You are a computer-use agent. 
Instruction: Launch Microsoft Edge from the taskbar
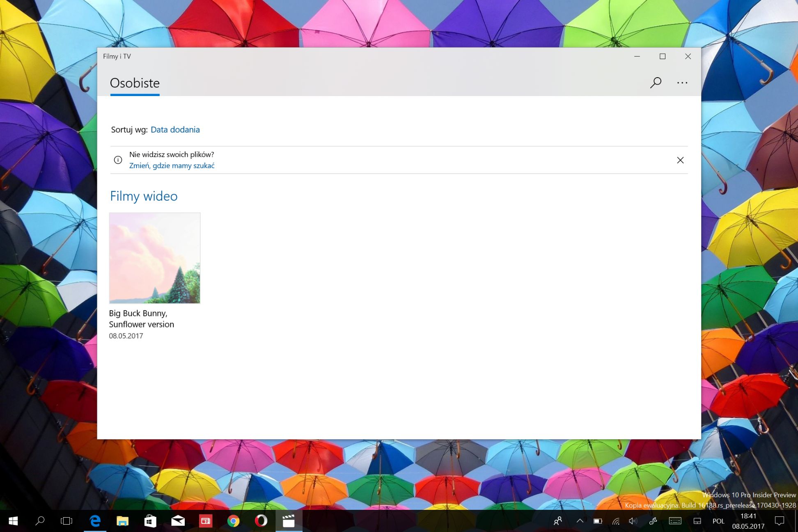pyautogui.click(x=95, y=521)
